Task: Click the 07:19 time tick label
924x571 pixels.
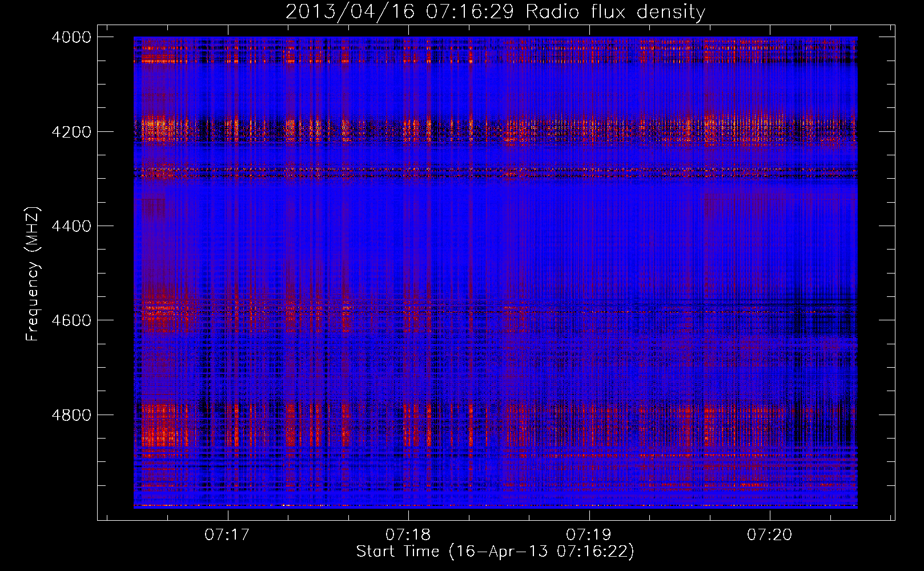Action: coord(589,534)
